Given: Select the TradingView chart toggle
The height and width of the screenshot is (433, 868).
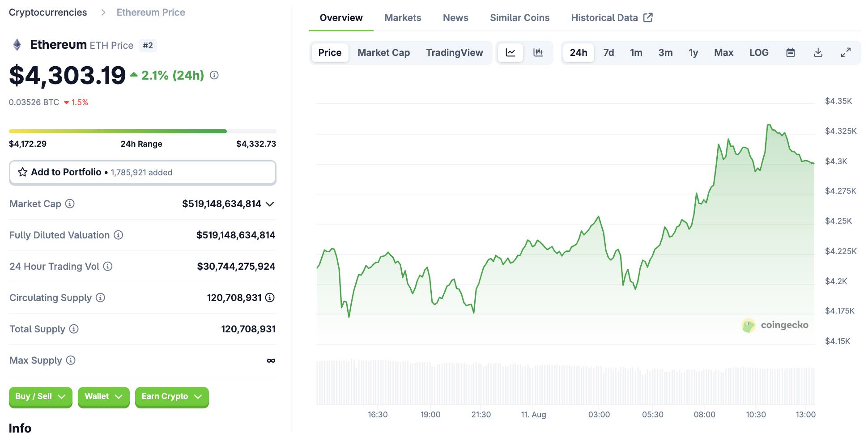Looking at the screenshot, I should [454, 53].
